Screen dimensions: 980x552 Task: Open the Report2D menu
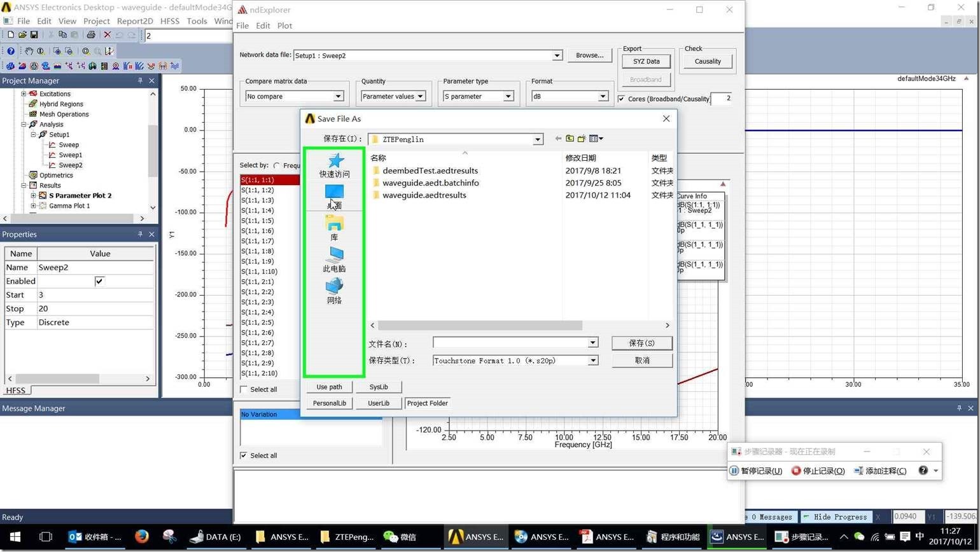tap(135, 21)
